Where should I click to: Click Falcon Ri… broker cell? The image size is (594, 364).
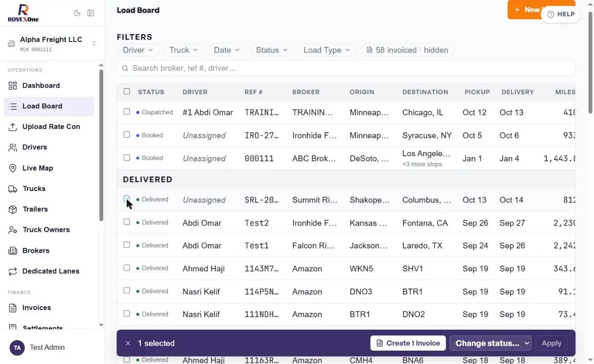pos(313,246)
